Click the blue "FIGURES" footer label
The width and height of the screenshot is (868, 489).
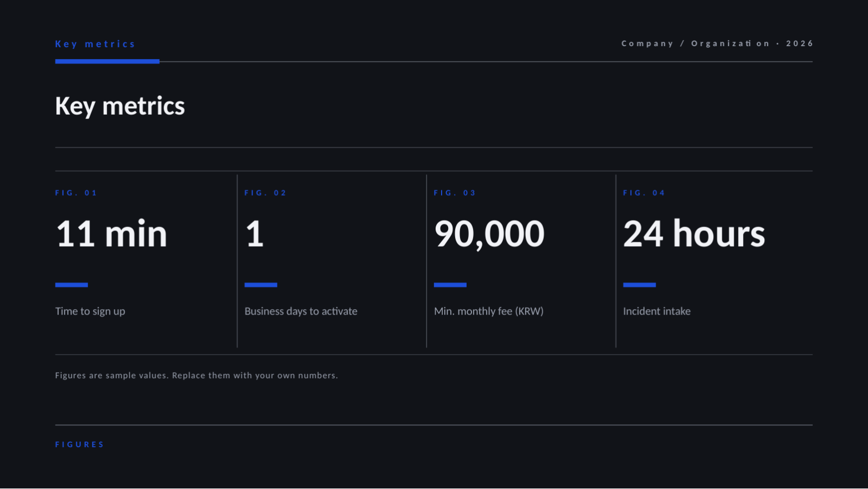79,444
